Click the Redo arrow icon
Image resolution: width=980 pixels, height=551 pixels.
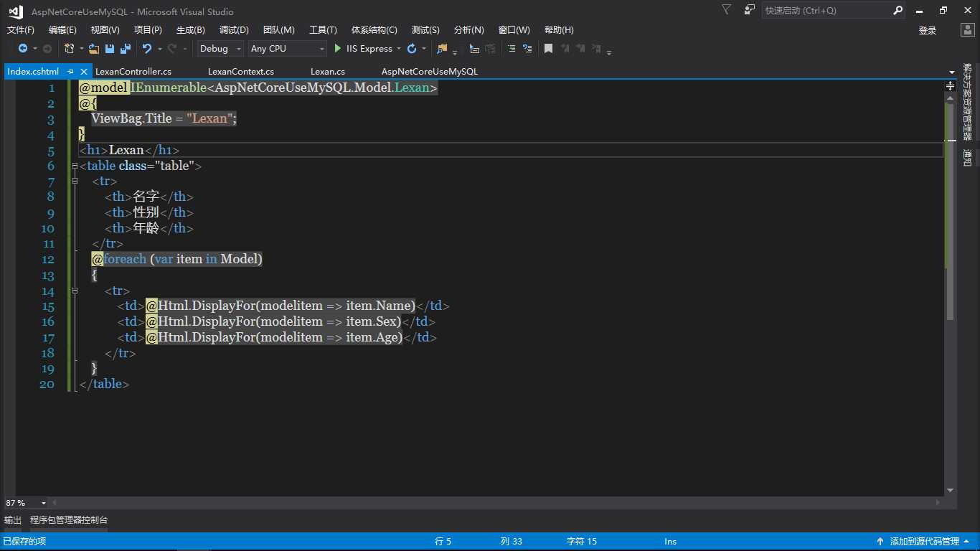point(172,48)
